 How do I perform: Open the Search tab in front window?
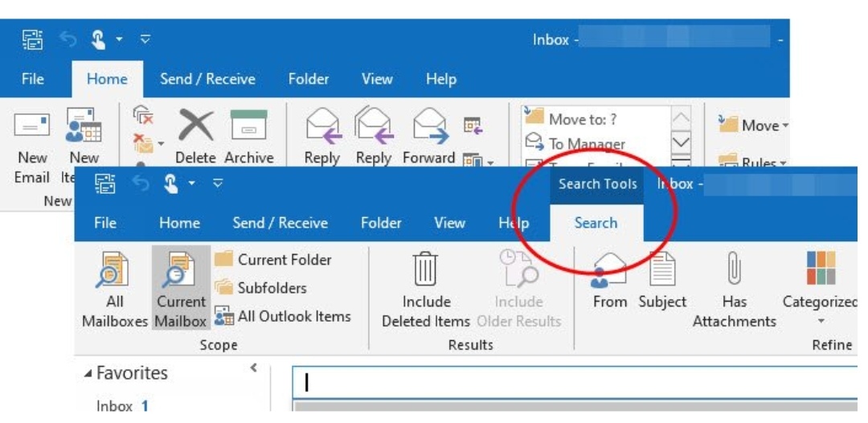596,223
